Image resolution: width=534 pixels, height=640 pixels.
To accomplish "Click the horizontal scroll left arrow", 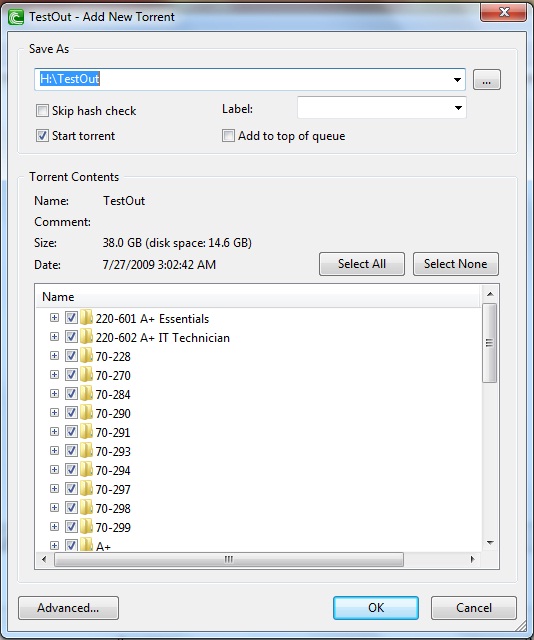I will 44,559.
